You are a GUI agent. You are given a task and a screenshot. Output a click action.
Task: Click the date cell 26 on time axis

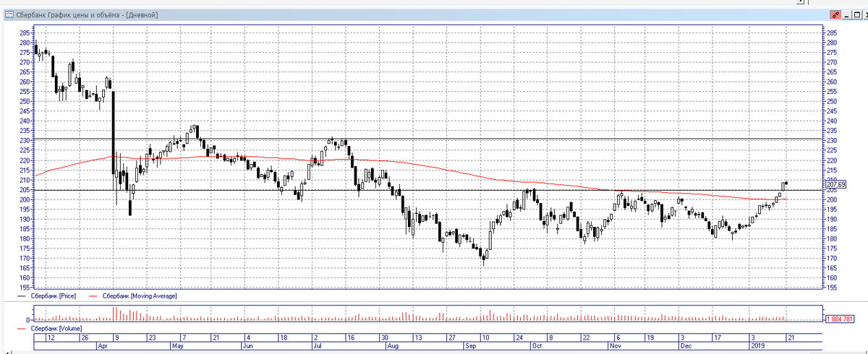tap(85, 337)
